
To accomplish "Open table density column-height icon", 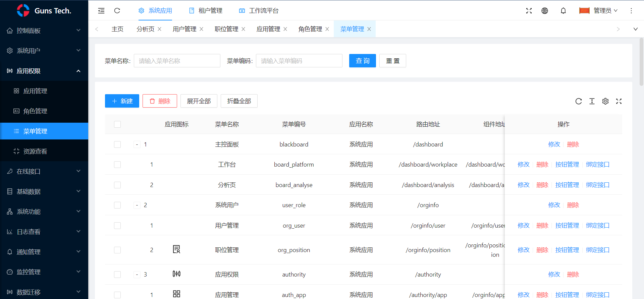I will click(x=592, y=101).
